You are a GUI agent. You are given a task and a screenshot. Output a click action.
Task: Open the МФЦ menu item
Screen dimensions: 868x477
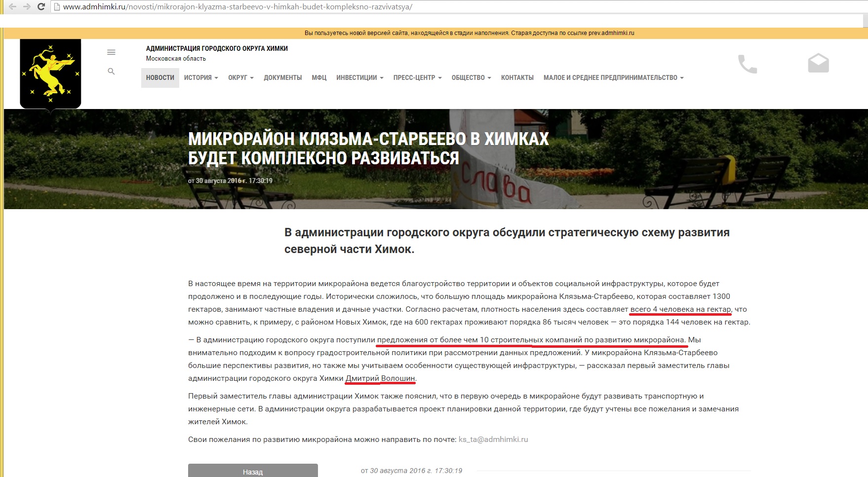pos(319,77)
